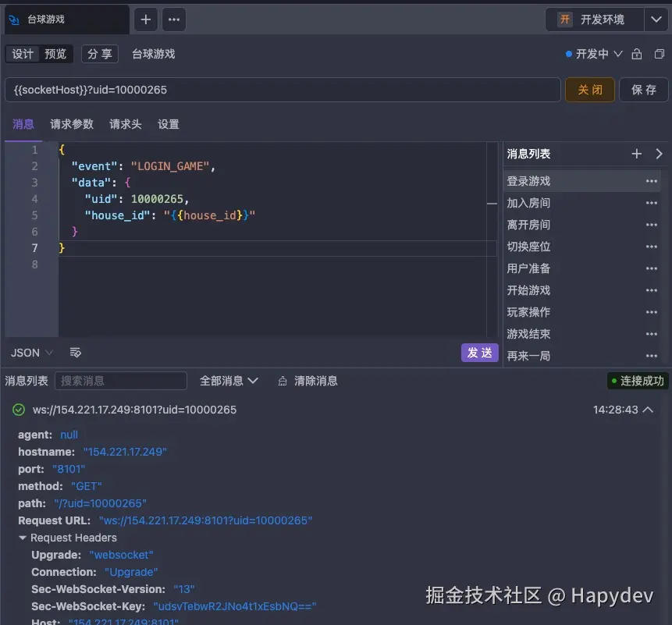This screenshot has height=625, width=672.
Task: Select 开始游戏 message
Action: tap(582, 290)
